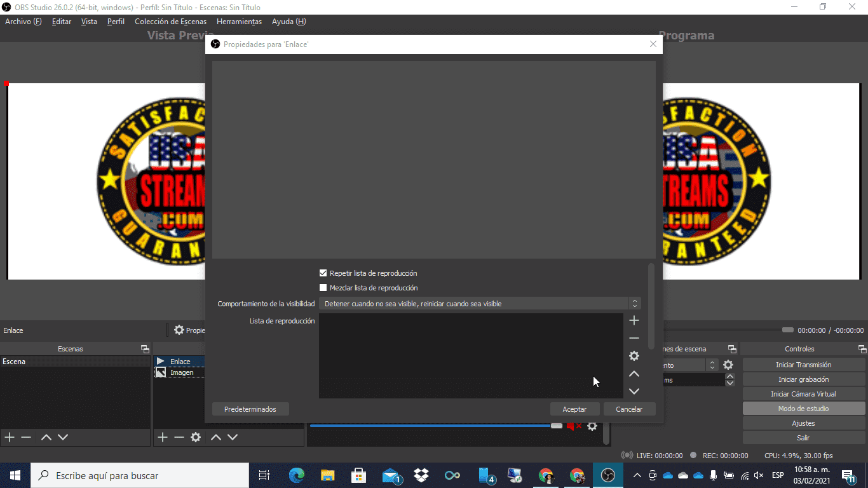The width and height of the screenshot is (868, 488).
Task: Open the Ayuda menu
Action: 288,22
